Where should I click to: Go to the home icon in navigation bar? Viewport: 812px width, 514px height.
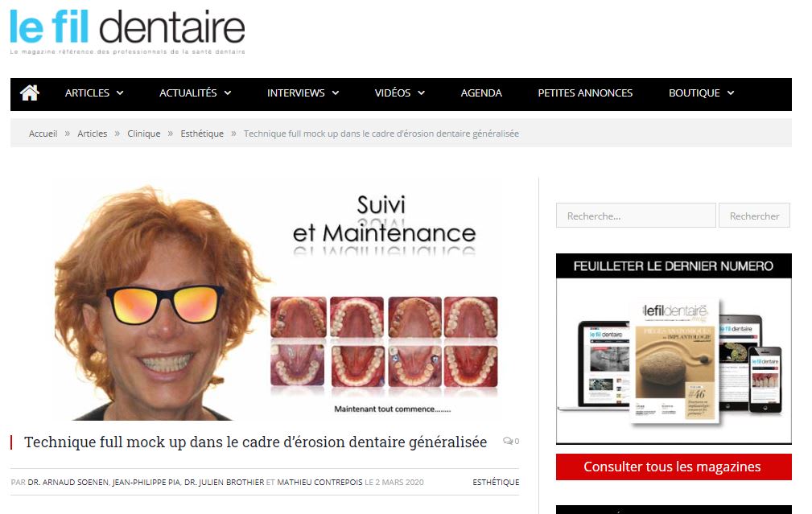coord(30,93)
